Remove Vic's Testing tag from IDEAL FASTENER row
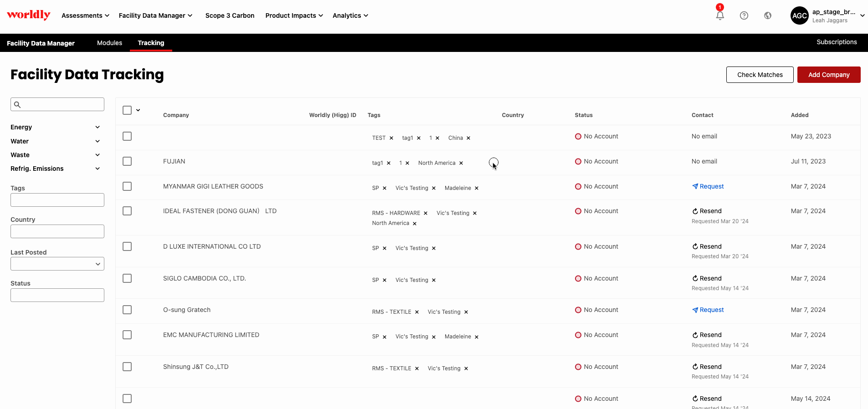 coord(475,213)
